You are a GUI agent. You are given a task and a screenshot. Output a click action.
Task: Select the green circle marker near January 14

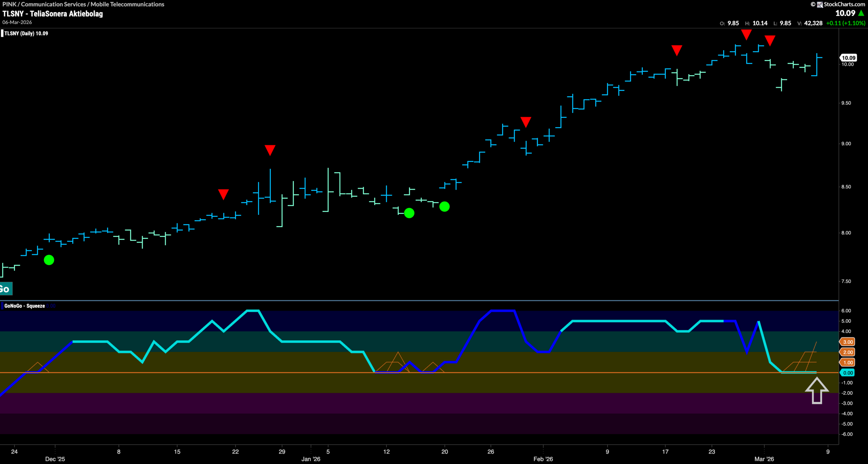[409, 213]
